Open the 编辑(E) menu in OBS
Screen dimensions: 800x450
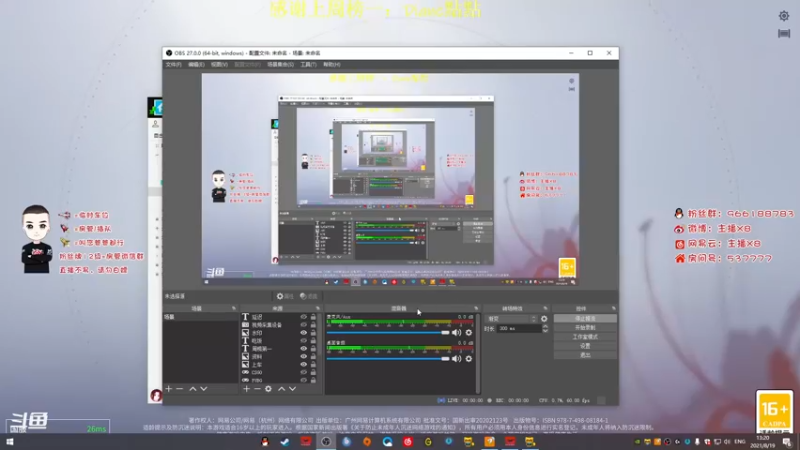(196, 65)
